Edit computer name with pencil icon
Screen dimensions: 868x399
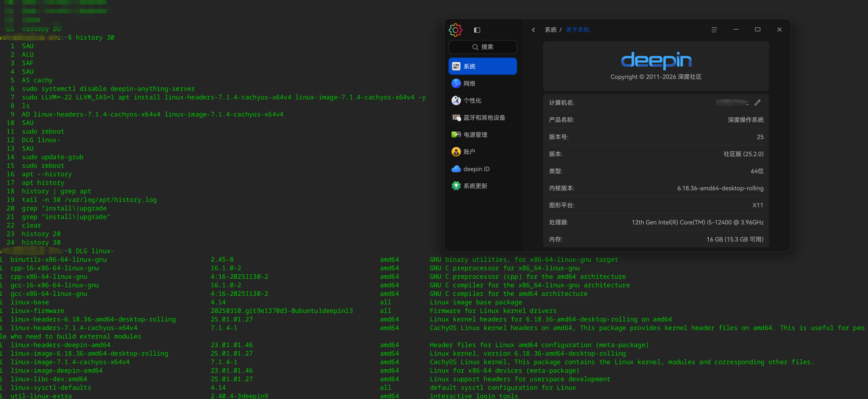coord(758,102)
